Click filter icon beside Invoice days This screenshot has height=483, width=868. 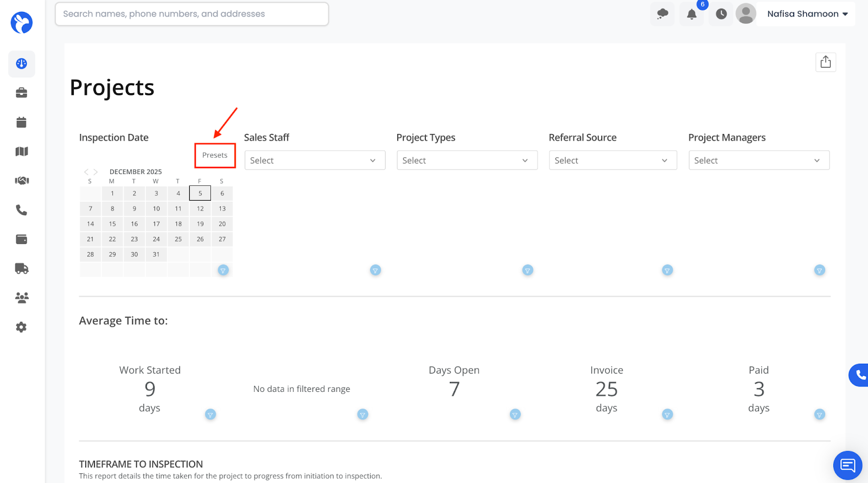coord(667,414)
